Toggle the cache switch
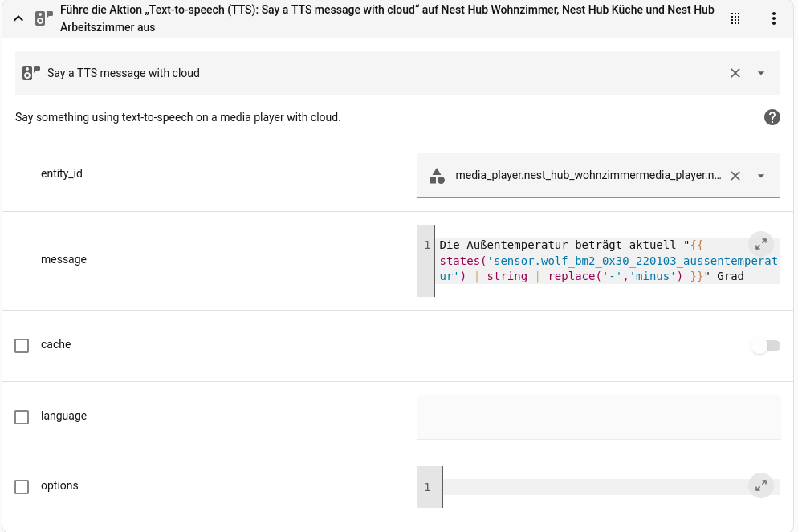 [x=765, y=346]
